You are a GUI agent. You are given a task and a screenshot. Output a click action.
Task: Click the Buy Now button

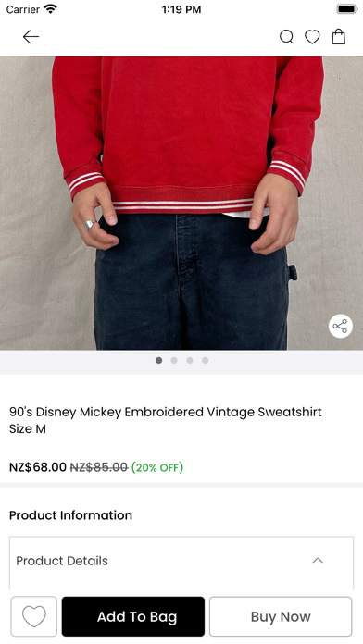[281, 616]
